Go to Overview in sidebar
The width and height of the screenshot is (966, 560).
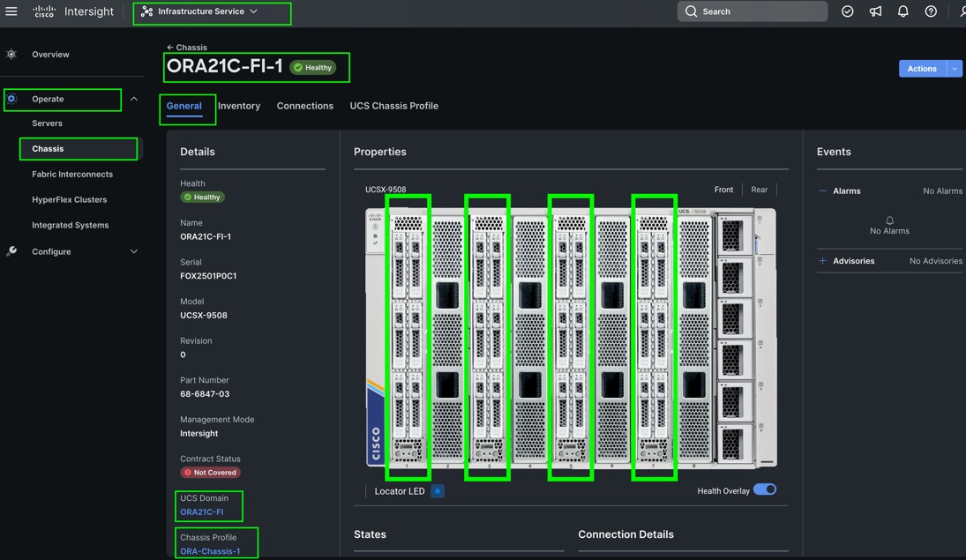tap(50, 54)
